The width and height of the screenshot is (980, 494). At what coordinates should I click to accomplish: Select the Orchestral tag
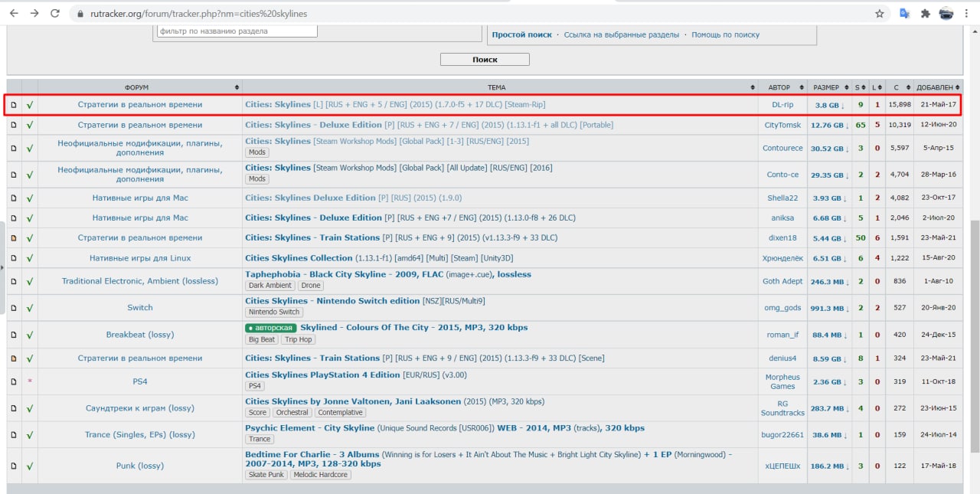292,413
